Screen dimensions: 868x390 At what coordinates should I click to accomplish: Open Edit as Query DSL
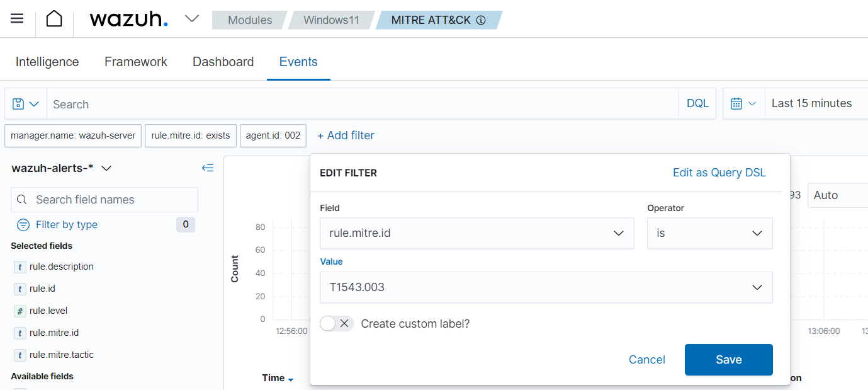(719, 172)
